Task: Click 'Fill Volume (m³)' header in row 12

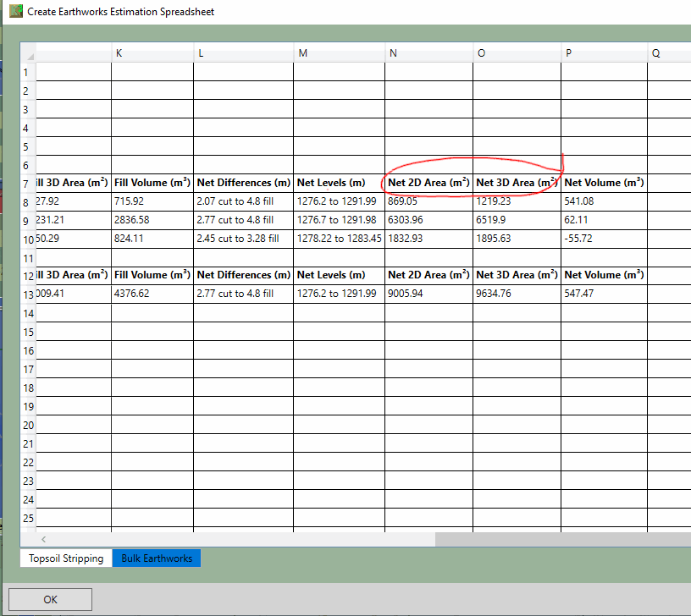Action: [152, 275]
